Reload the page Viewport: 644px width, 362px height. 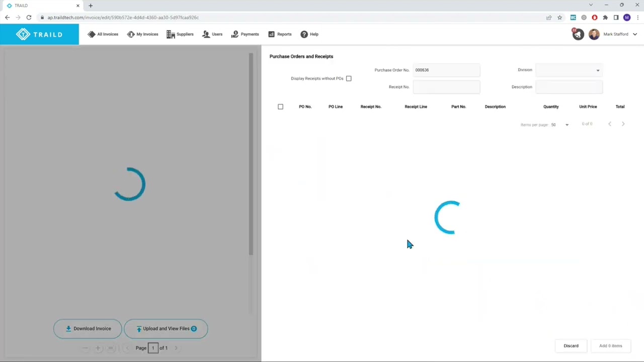coord(29,17)
